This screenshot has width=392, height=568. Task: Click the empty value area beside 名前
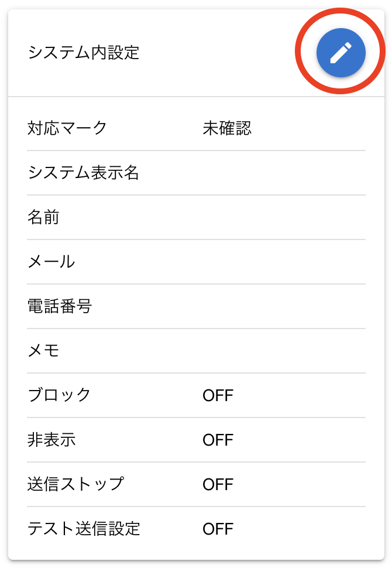point(281,217)
